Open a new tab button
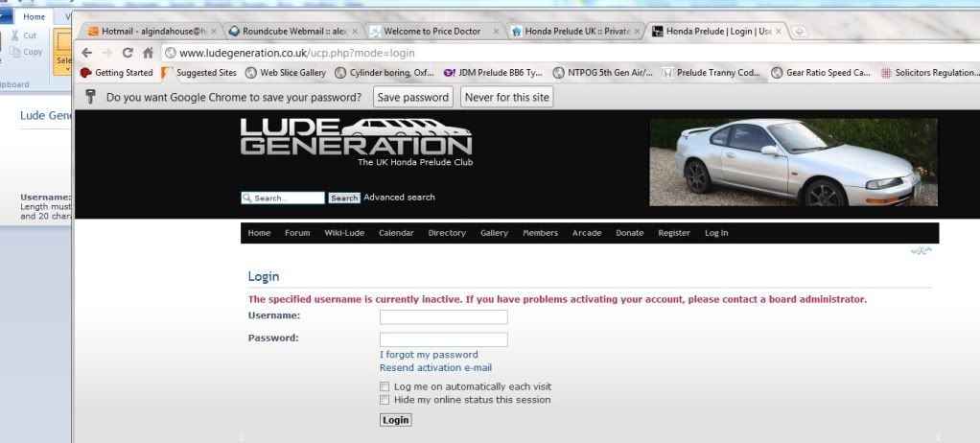The height and width of the screenshot is (443, 980). click(800, 32)
